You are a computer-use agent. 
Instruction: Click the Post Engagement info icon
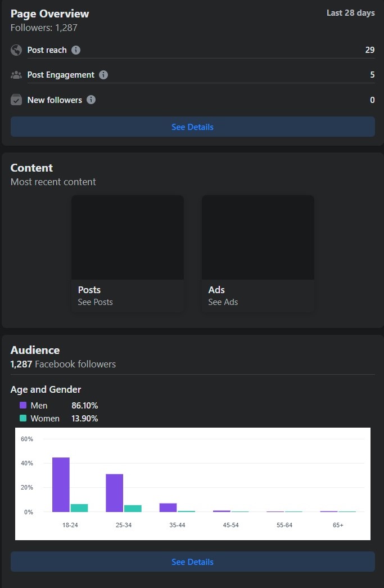pos(103,75)
